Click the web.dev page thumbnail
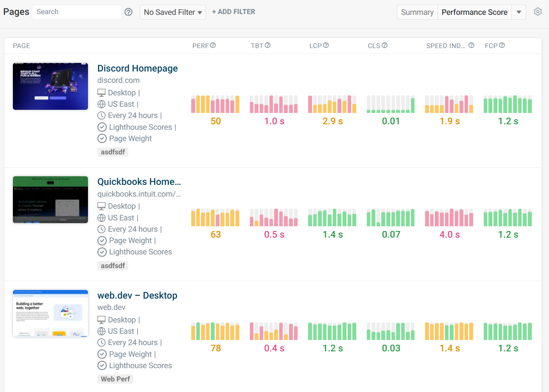Image resolution: width=549 pixels, height=392 pixels. [x=50, y=313]
